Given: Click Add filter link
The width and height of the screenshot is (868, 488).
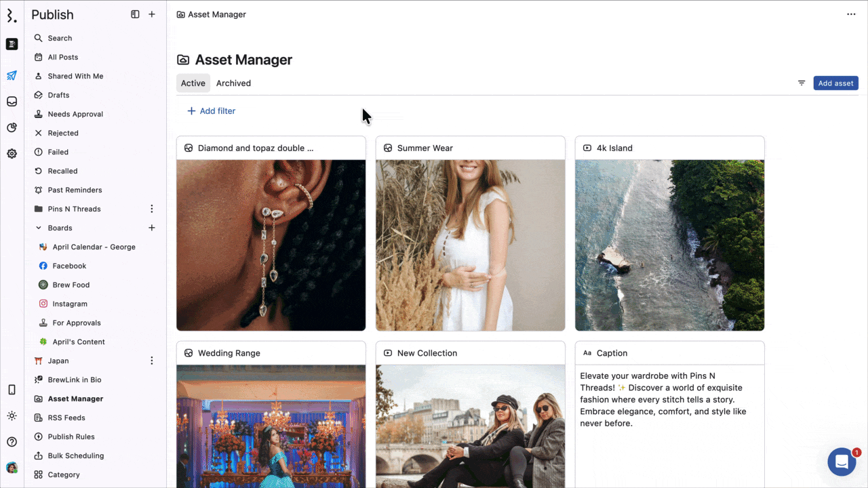Looking at the screenshot, I should [211, 111].
